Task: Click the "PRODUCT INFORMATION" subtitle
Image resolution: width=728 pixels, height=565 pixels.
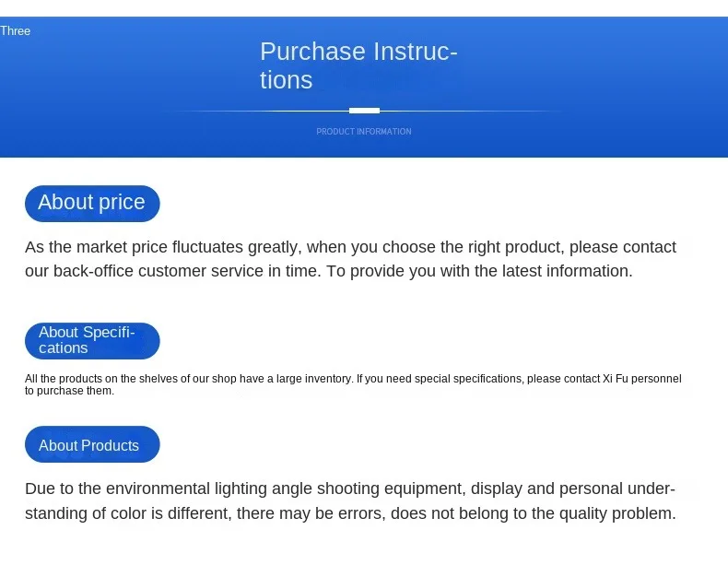Action: point(364,132)
